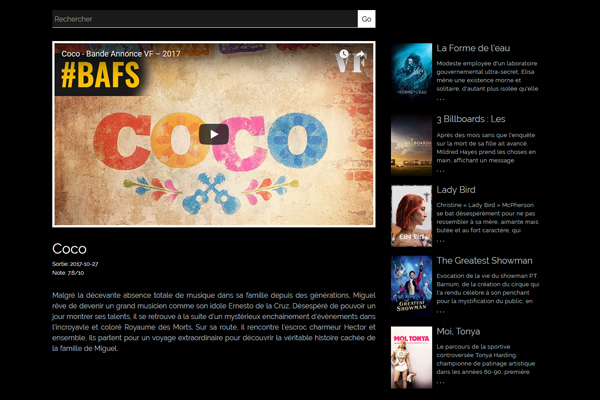
Task: Focus the Rechercher search field
Action: (205, 19)
